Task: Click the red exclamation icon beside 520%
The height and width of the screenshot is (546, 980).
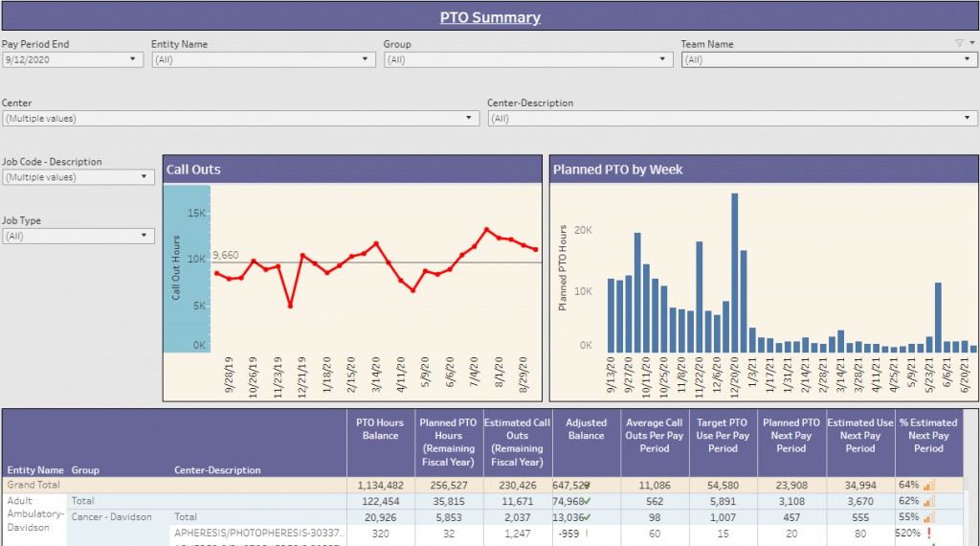Action: 928,533
